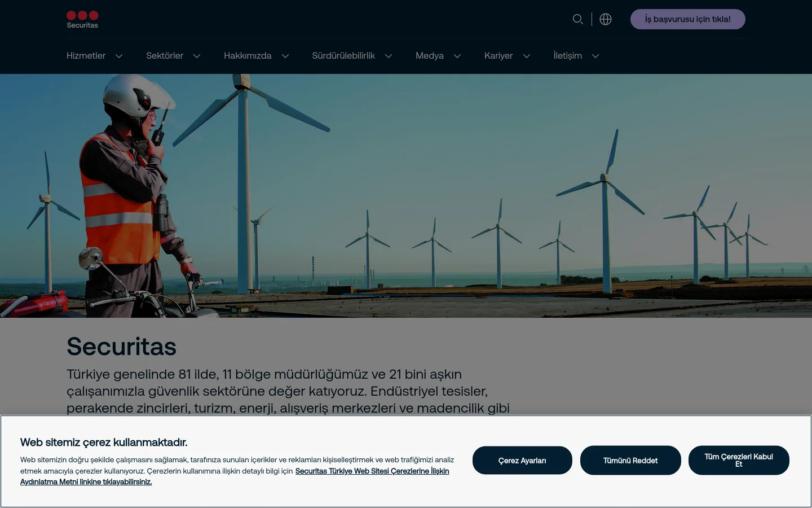This screenshot has width=812, height=508.
Task: Click the 'Web sitemiz çerez kullanmaktadır.' heading
Action: click(104, 443)
